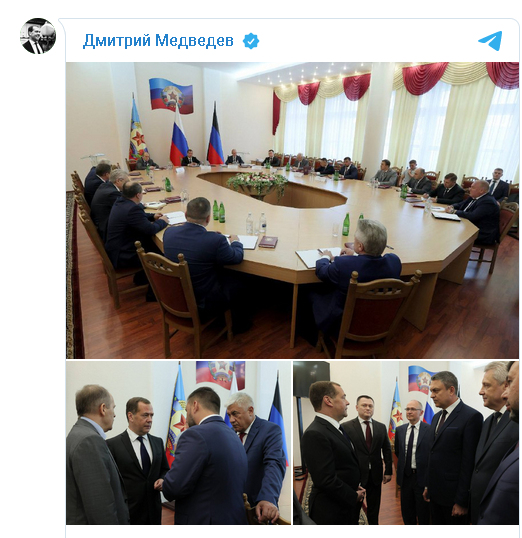This screenshot has width=522, height=538.
Task: Click the open notebook on the table's near edge
Action: click(319, 257)
